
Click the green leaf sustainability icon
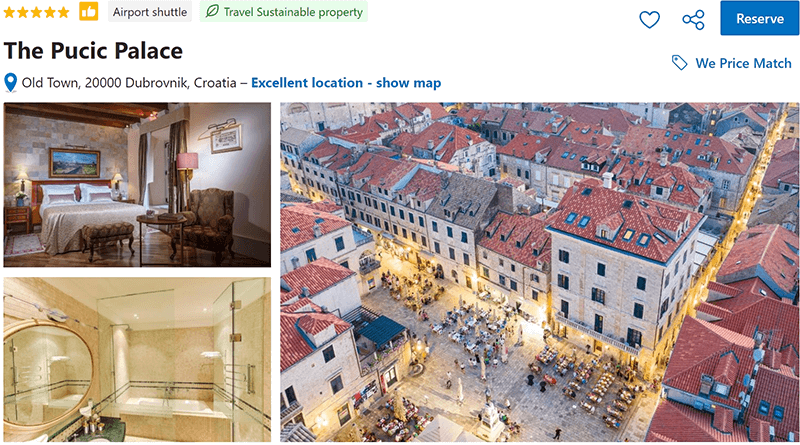(212, 11)
